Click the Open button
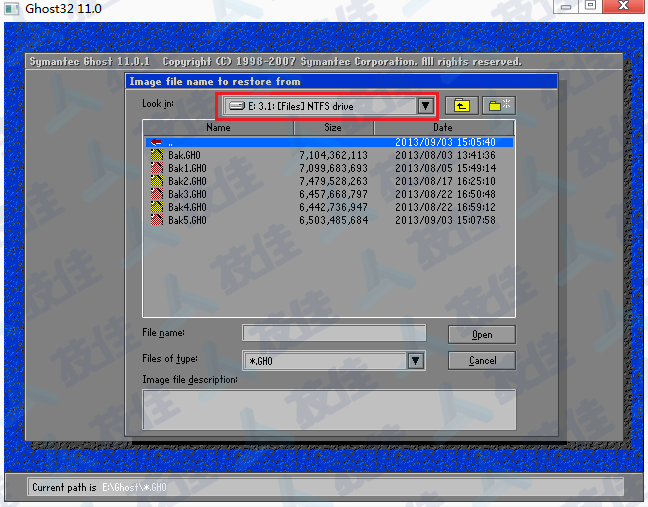This screenshot has width=648, height=507. pyautogui.click(x=482, y=335)
